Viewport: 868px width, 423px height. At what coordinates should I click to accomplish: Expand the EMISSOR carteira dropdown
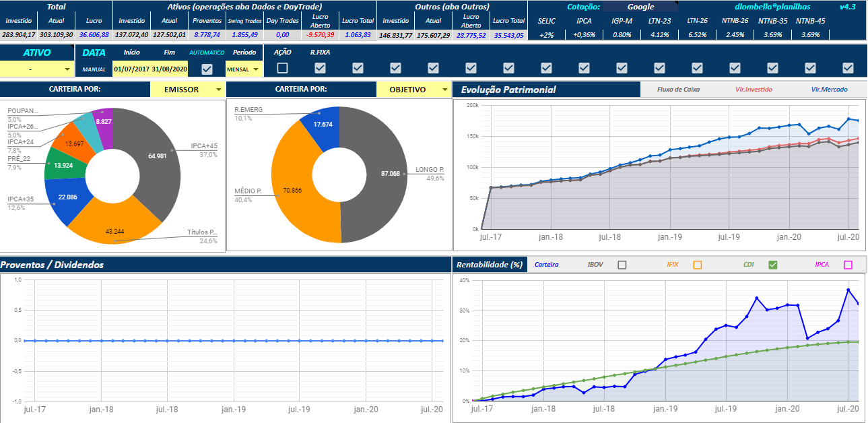[187, 90]
